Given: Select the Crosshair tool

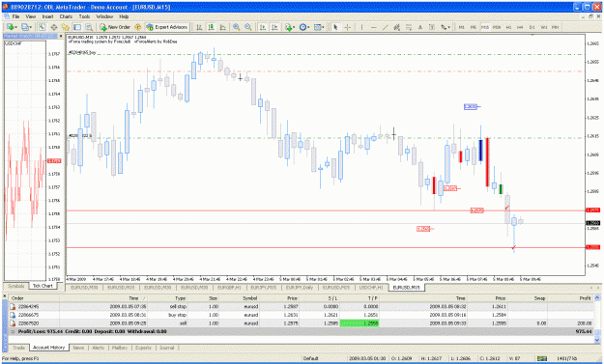Looking at the screenshot, I should 348,27.
